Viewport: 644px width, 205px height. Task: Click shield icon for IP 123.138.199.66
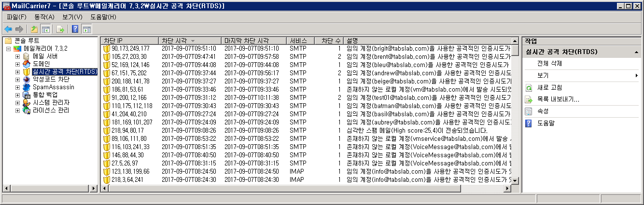pyautogui.click(x=107, y=171)
